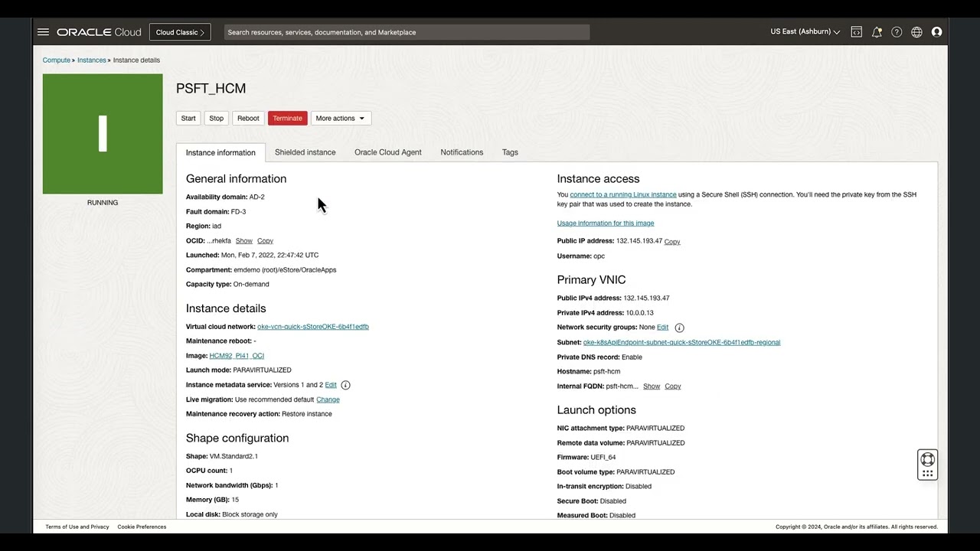Show info for Instance metadata service
The image size is (980, 551).
(x=345, y=385)
